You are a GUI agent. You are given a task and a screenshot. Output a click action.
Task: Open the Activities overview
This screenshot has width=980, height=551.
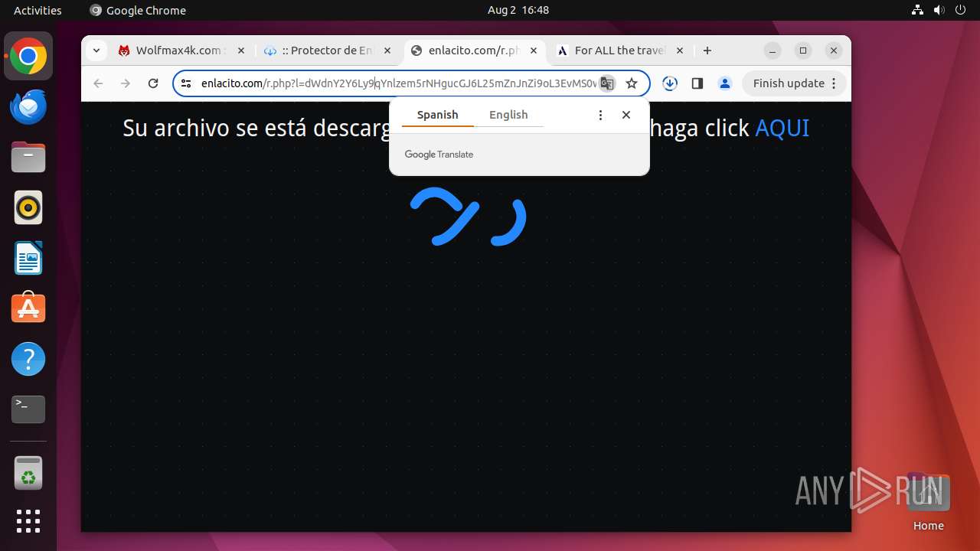coord(38,10)
